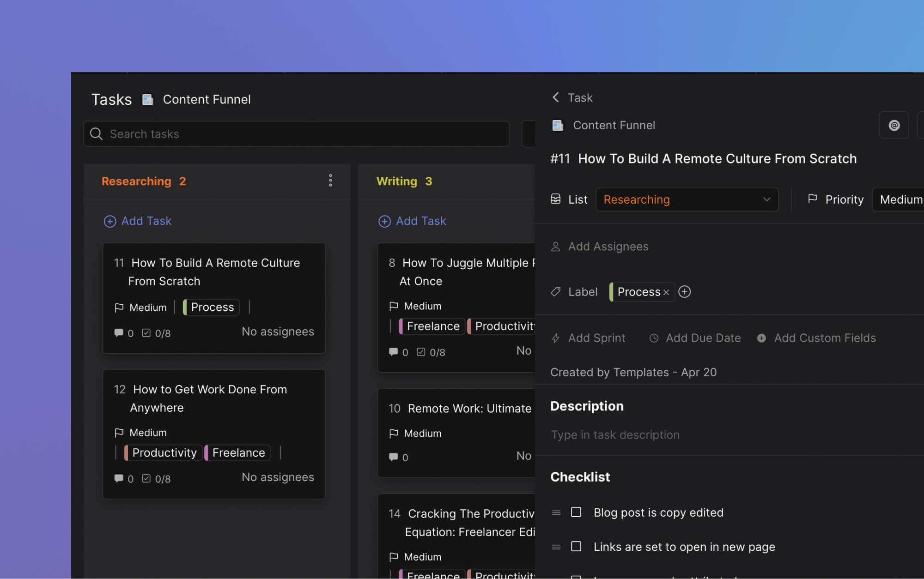924x579 pixels.
Task: Click plus icon in Writing's Add Task
Action: coord(384,221)
